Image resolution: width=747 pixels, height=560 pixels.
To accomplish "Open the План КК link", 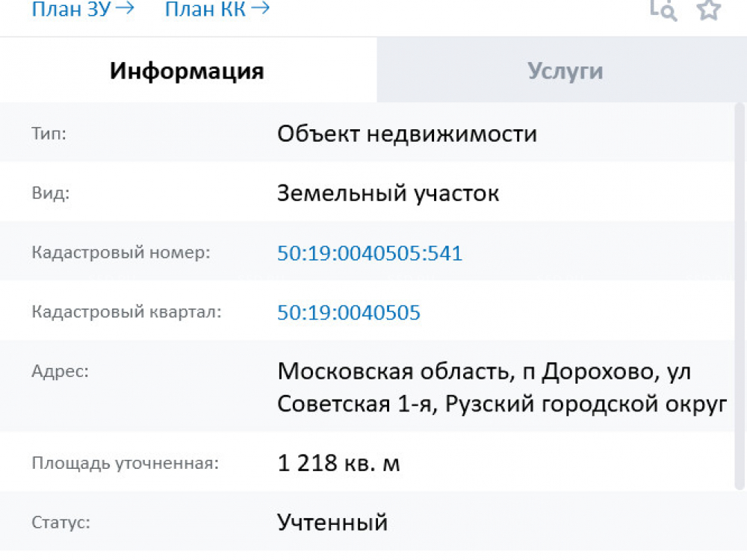I will pos(217,10).
